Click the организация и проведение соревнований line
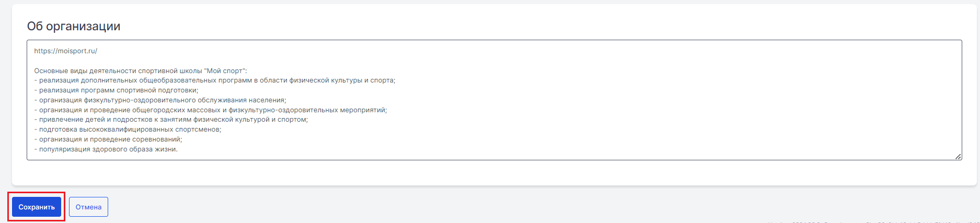 [108, 139]
